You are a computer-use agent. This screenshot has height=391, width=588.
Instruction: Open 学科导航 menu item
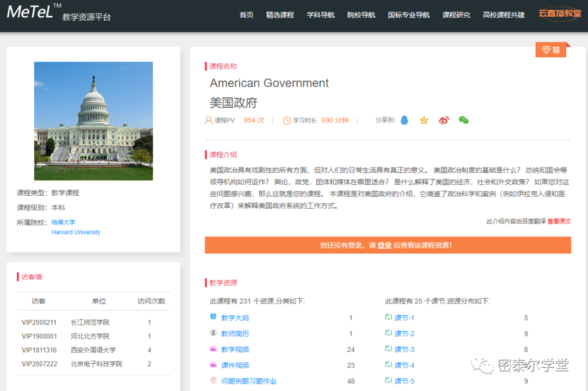coord(321,15)
